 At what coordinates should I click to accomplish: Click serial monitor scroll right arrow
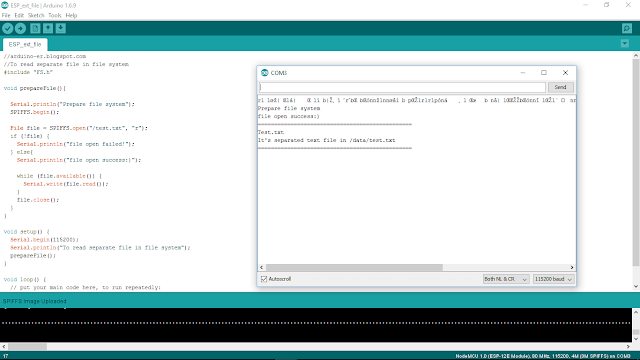[x=572, y=267]
